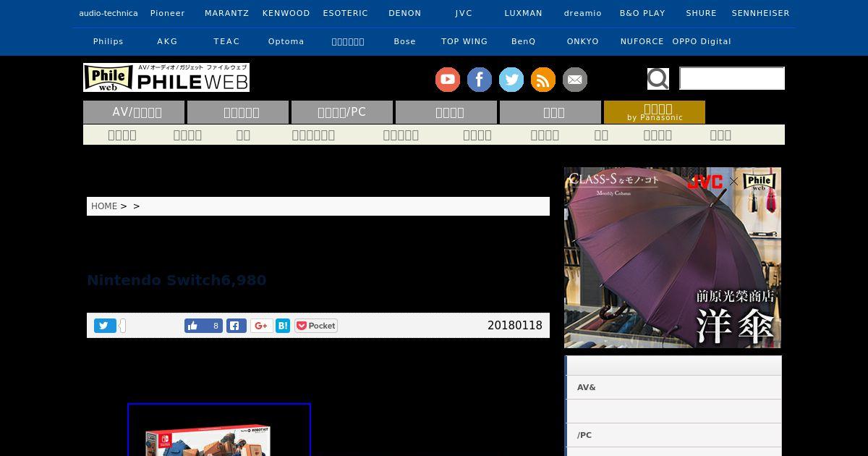Open AKG brand link

tap(168, 41)
